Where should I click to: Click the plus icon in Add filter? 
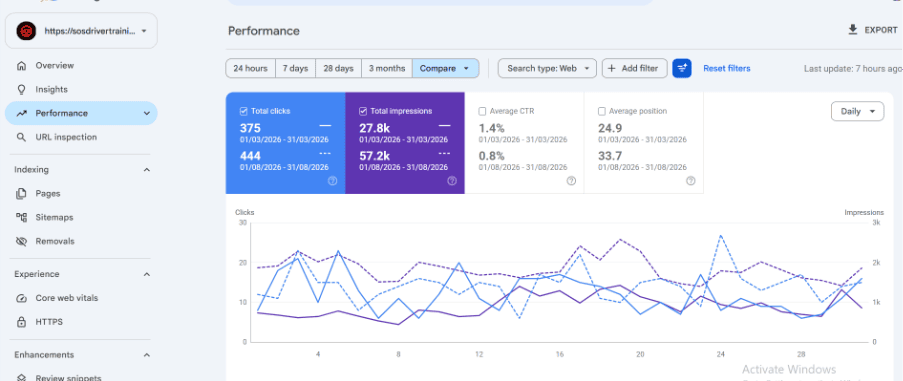612,68
